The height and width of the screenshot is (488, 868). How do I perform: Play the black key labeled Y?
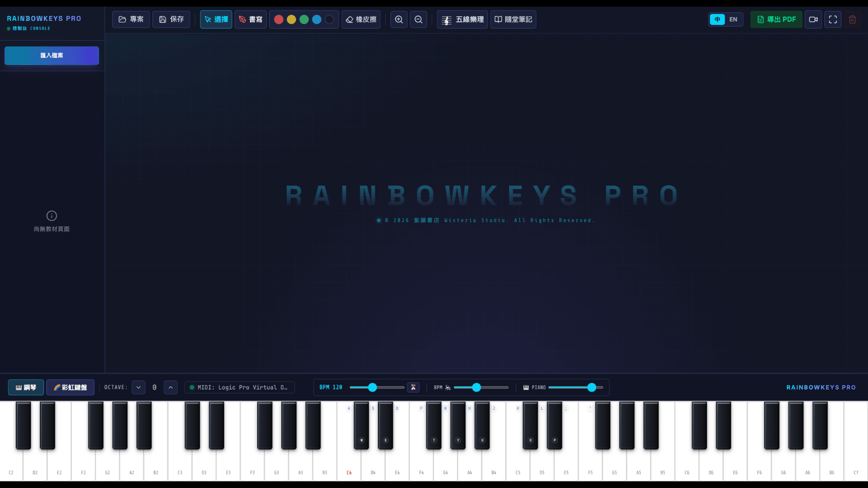(458, 425)
